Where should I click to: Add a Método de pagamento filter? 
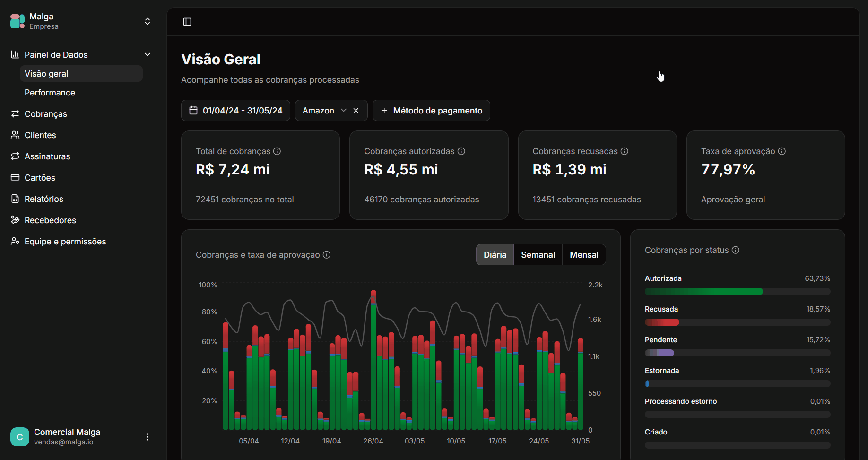(x=431, y=111)
